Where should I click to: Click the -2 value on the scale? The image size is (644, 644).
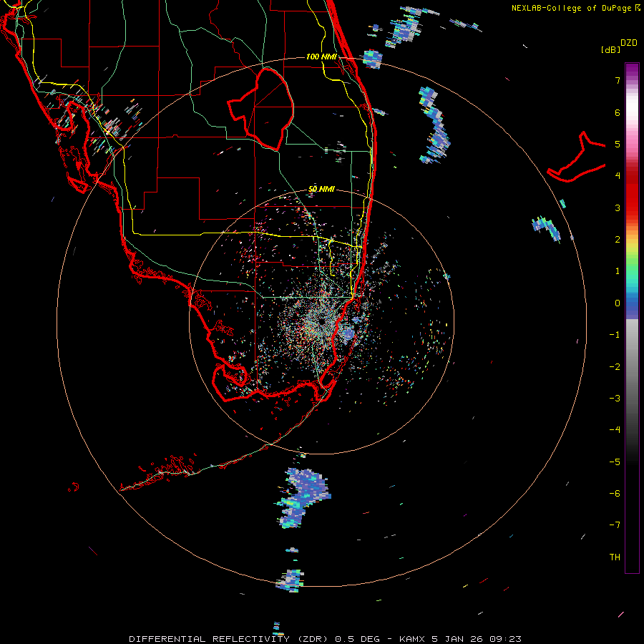[615, 367]
